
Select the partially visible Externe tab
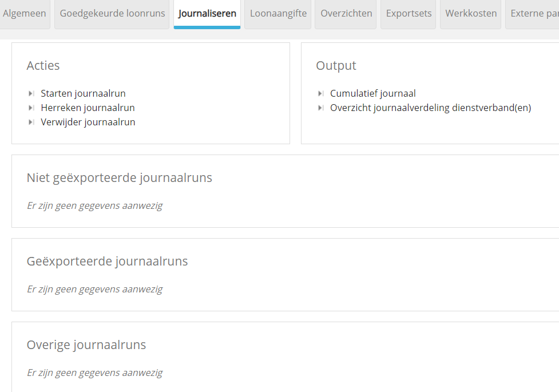point(532,14)
